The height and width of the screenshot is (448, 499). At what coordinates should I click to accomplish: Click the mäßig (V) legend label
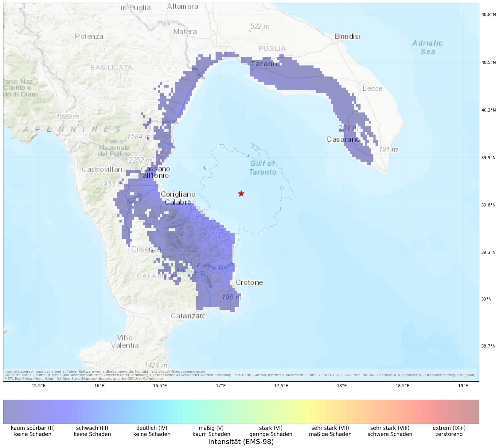click(211, 428)
